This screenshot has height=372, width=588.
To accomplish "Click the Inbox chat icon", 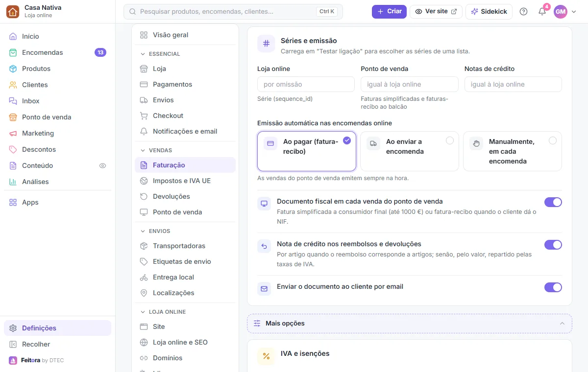I will [13, 101].
